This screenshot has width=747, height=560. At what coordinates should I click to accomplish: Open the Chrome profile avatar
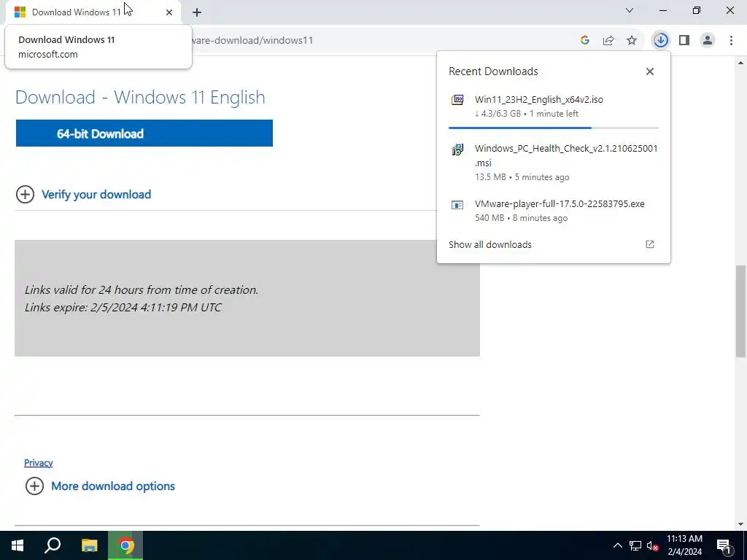point(708,40)
